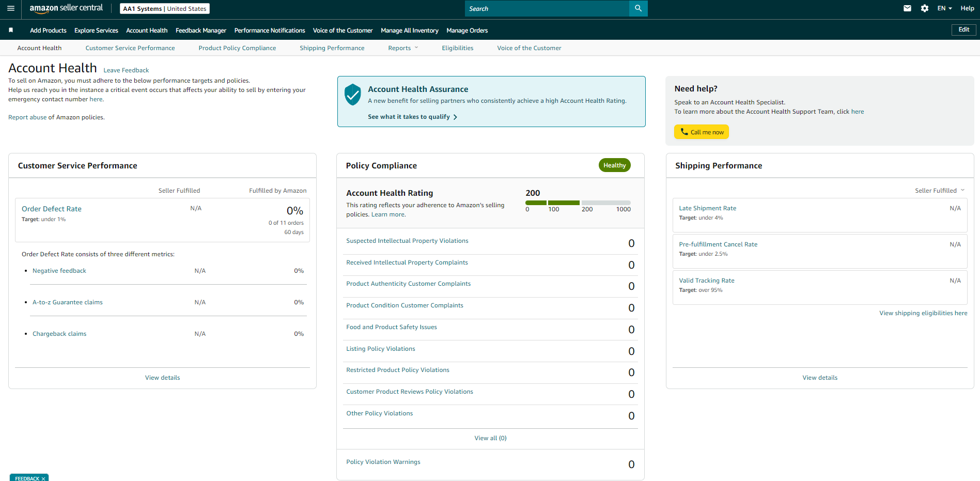Open Explore Services from the favorites bar
The image size is (980, 481).
click(96, 30)
